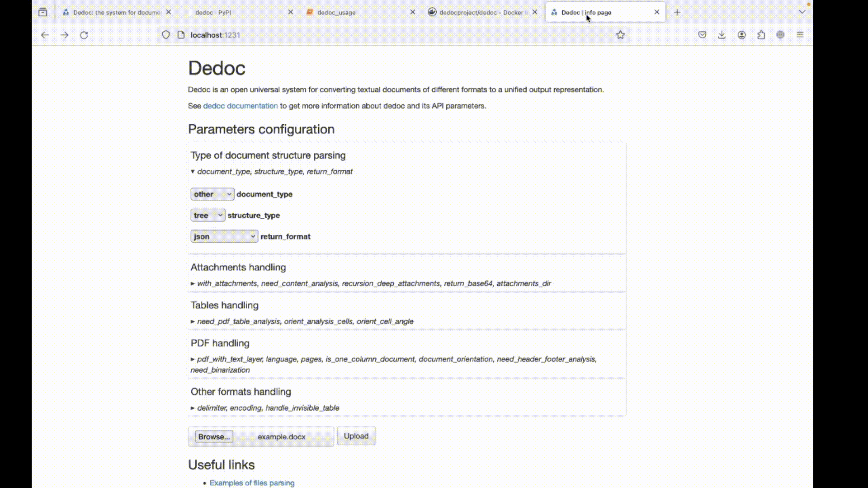This screenshot has height=488, width=868.
Task: Open the downloads panel
Action: click(x=722, y=35)
